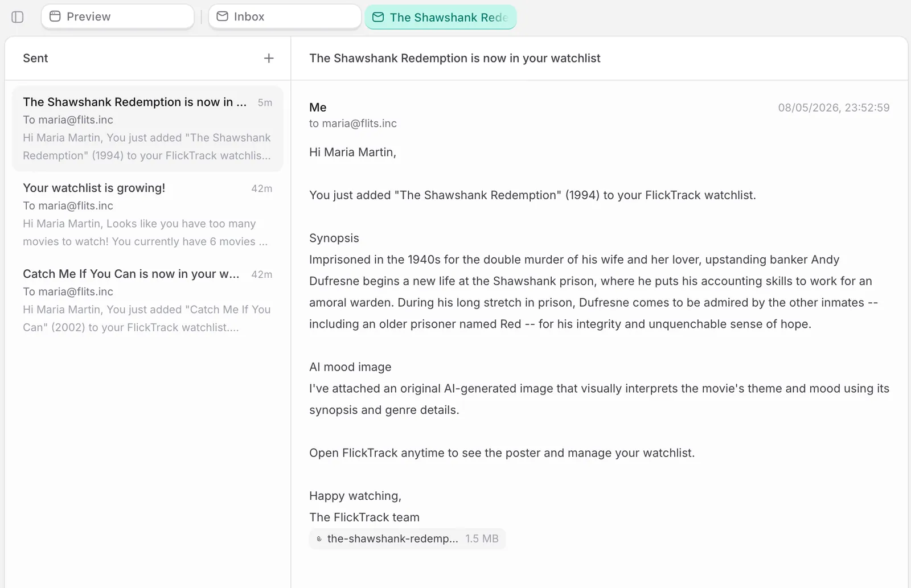Viewport: 911px width, 588px height.
Task: Click the Preview tab window icon
Action: pos(55,17)
